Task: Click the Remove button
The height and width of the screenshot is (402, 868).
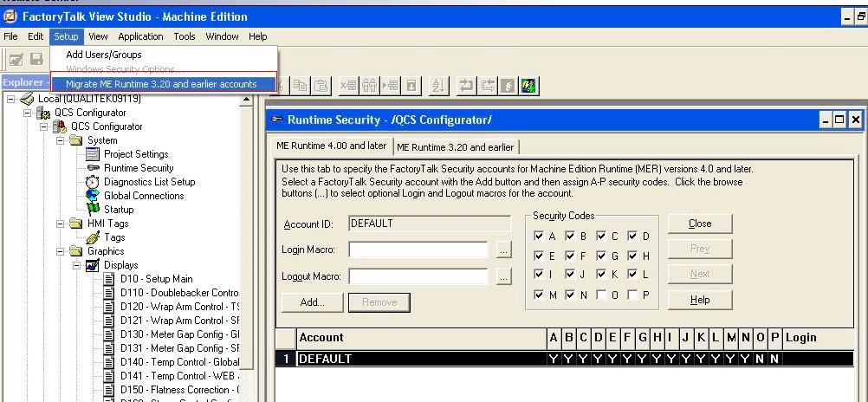Action: point(379,302)
